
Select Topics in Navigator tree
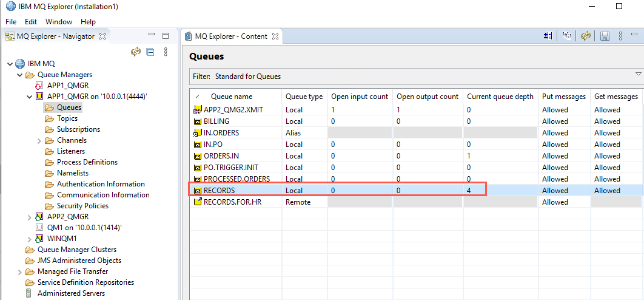click(67, 118)
